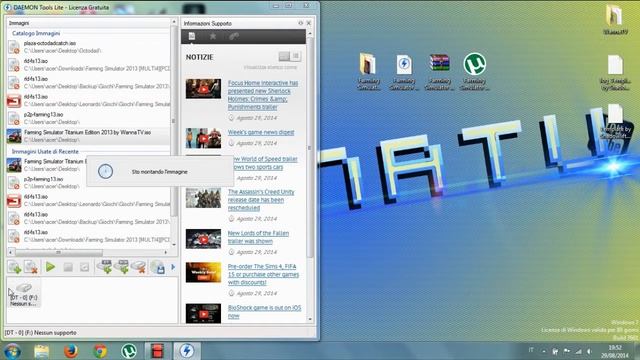The height and width of the screenshot is (360, 640).
Task: Open the Week's game news digest link
Action: (261, 132)
